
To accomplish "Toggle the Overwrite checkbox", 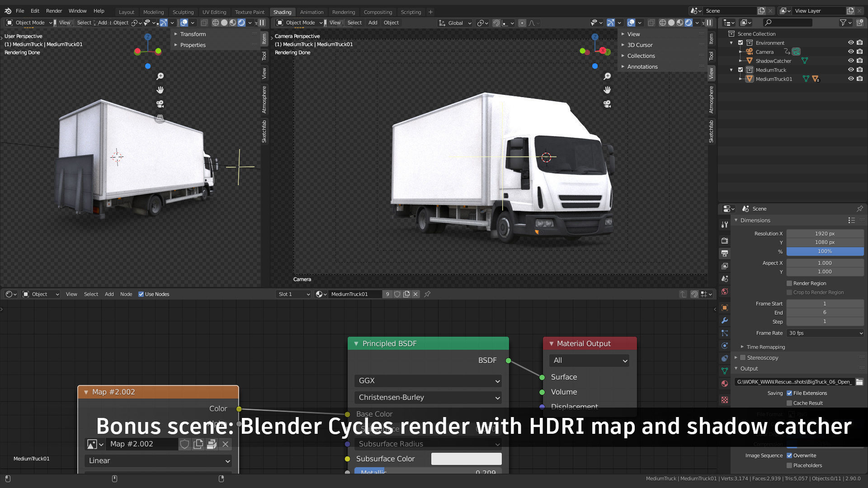I will click(x=789, y=455).
